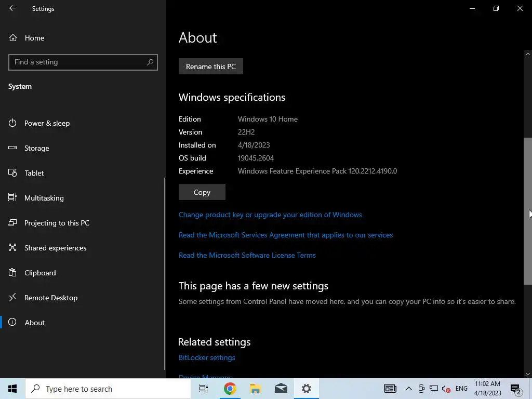Open File Explorer from the taskbar
Screen dimensions: 532x399
pos(255,389)
